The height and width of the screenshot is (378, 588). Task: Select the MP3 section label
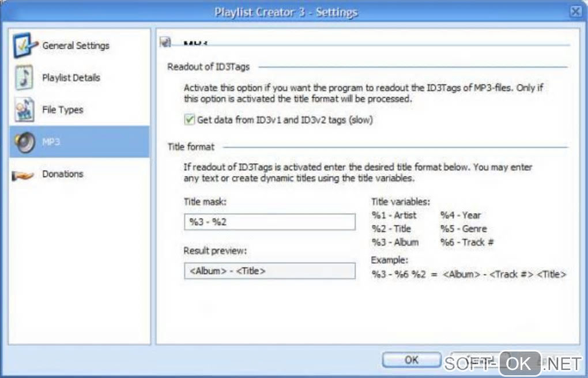tap(51, 142)
